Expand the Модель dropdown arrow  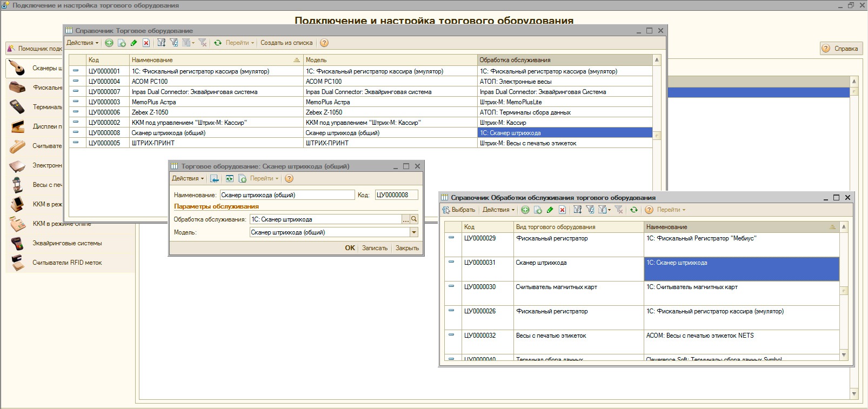coord(414,232)
